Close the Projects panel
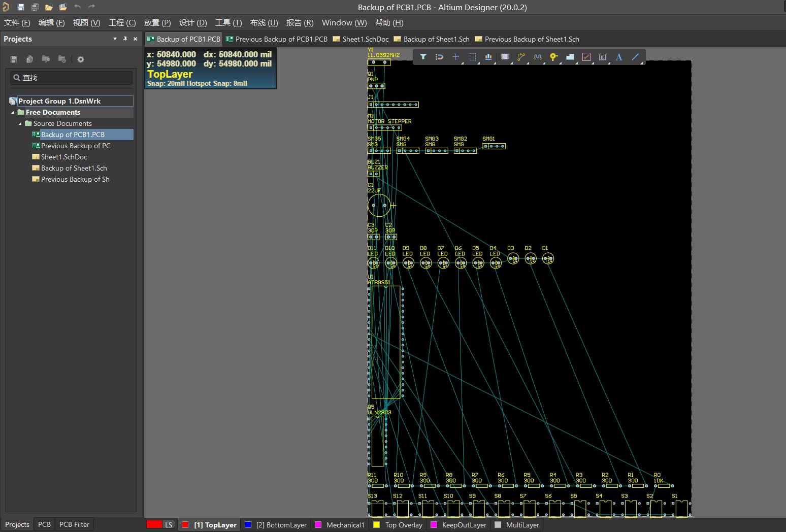The width and height of the screenshot is (786, 532). click(x=135, y=39)
